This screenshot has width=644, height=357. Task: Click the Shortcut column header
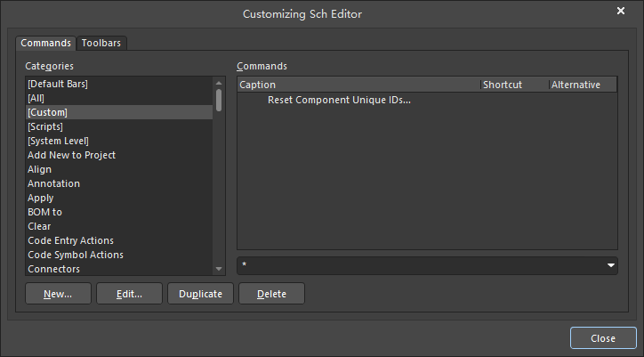coord(513,85)
